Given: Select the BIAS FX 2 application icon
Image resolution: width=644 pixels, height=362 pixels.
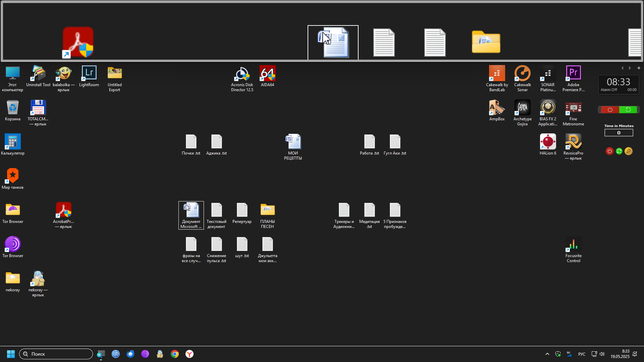Looking at the screenshot, I should coord(548,113).
